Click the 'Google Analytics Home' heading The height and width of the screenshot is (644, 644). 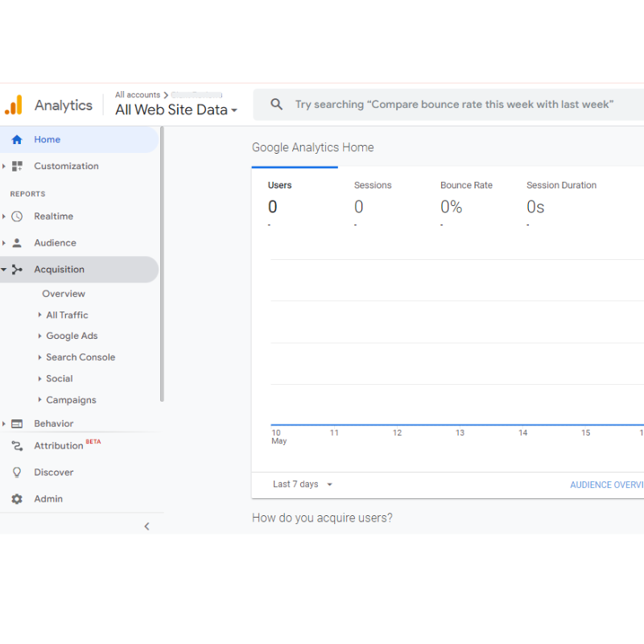point(312,147)
